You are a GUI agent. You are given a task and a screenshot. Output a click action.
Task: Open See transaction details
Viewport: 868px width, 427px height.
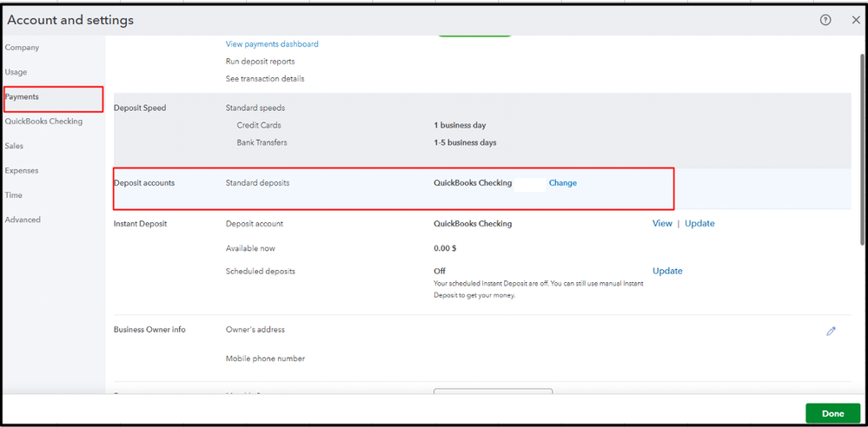tap(265, 78)
